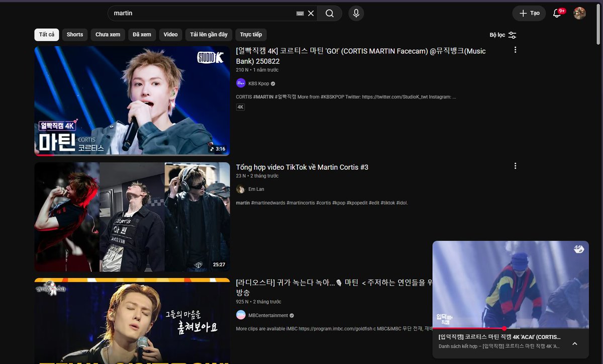Select the Shorts filter chip
This screenshot has width=603, height=364.
coord(75,35)
